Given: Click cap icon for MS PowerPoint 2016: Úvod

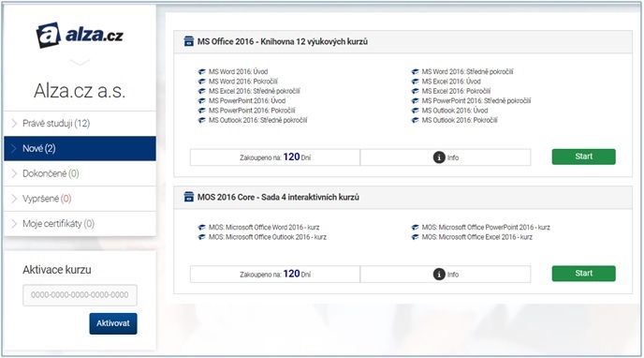Looking at the screenshot, I should pos(201,100).
